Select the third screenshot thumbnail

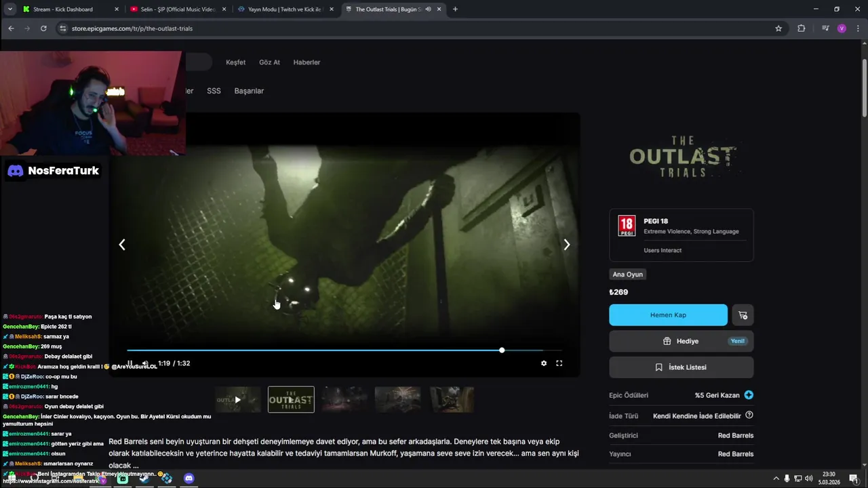344,400
